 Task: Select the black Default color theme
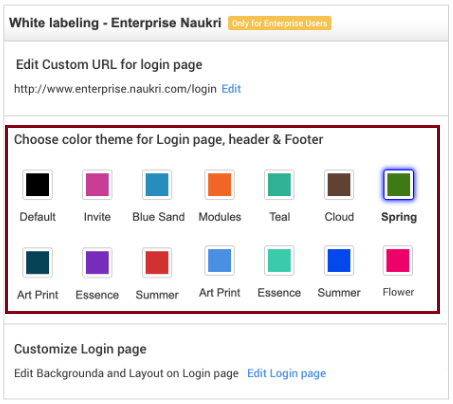[x=37, y=184]
